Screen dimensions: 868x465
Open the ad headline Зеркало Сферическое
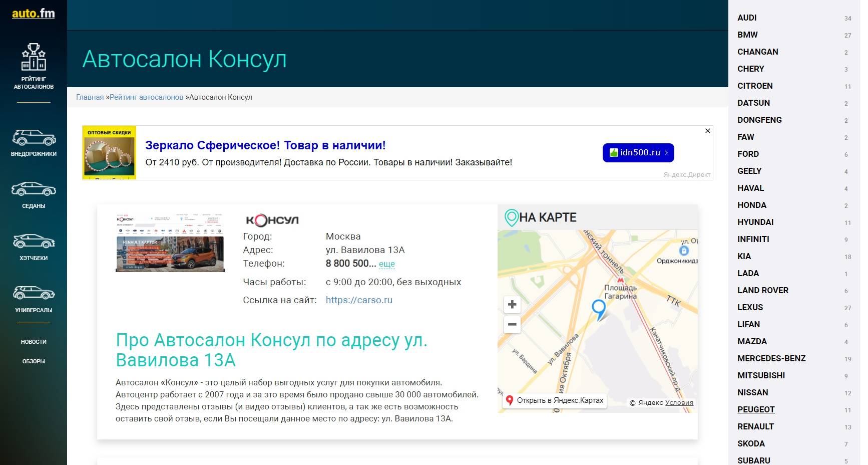[x=265, y=145]
